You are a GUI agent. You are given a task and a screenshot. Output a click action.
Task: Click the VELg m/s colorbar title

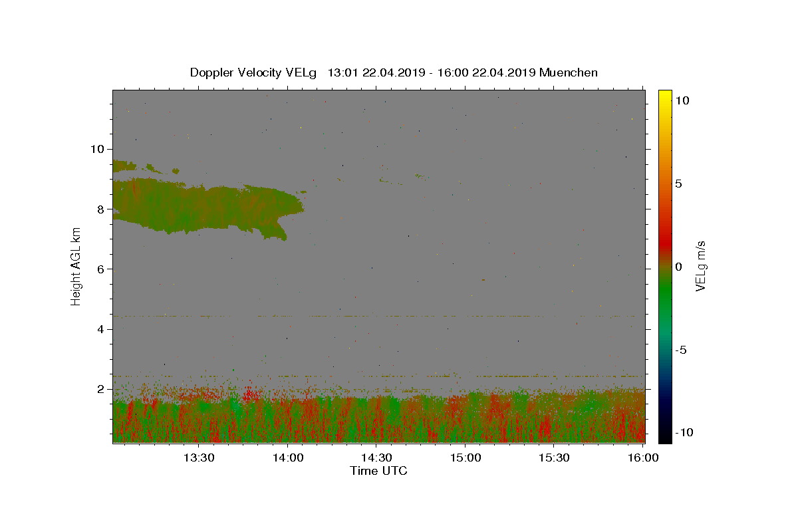point(701,267)
